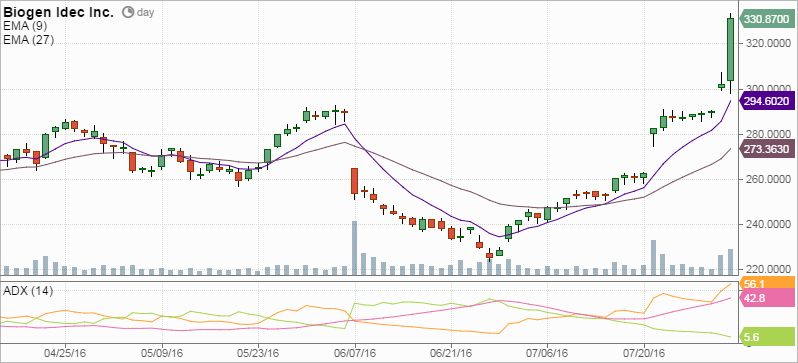
Task: Click the clock icon beside day
Action: (128, 12)
